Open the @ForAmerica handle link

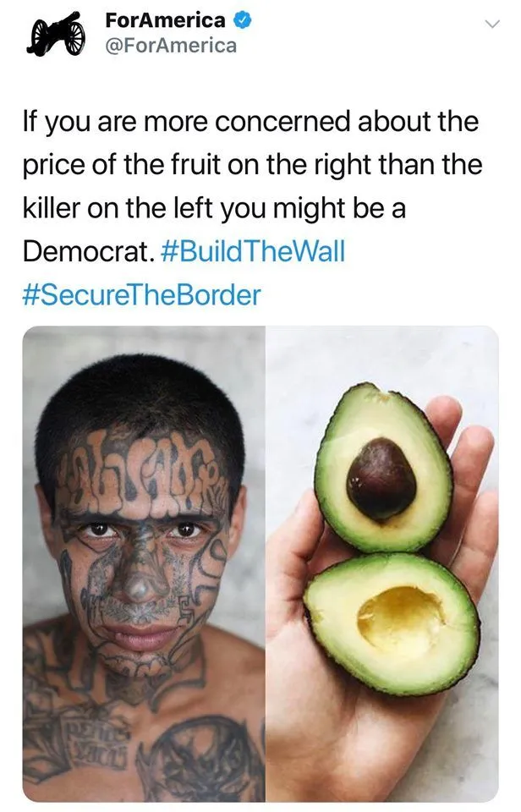tap(171, 46)
